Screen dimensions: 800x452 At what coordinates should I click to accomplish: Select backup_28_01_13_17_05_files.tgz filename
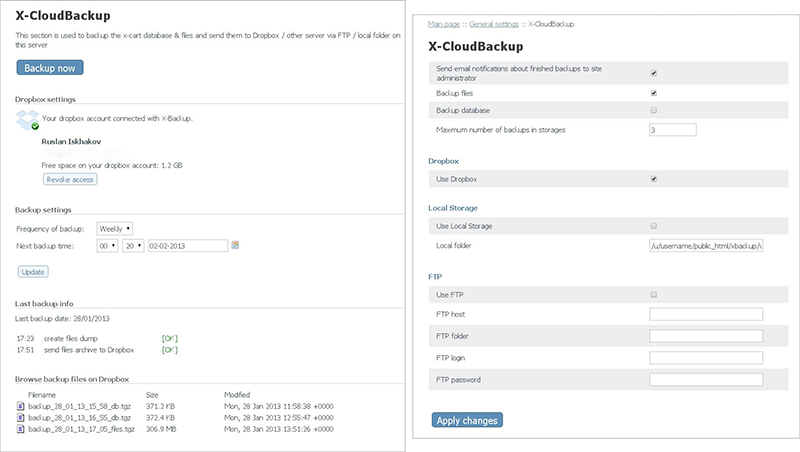point(81,429)
